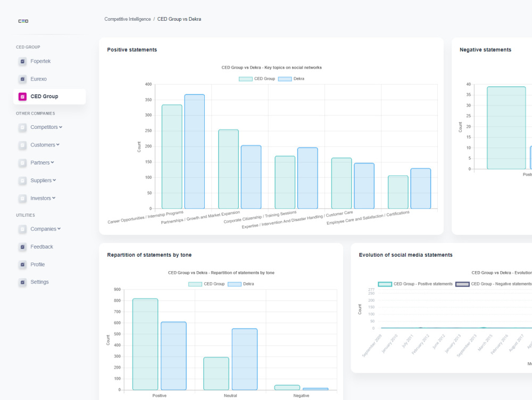Image resolution: width=532 pixels, height=400 pixels.
Task: Click the Dekra Career Opportunities bar
Action: coord(194,151)
